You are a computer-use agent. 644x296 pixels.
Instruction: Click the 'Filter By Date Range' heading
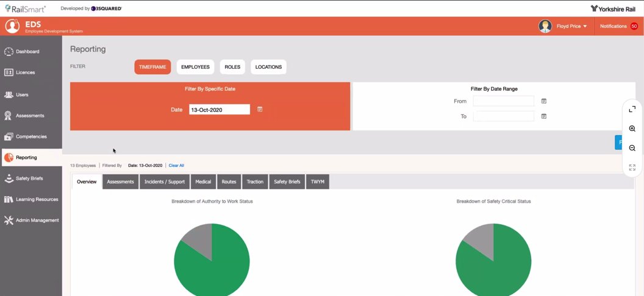(494, 88)
